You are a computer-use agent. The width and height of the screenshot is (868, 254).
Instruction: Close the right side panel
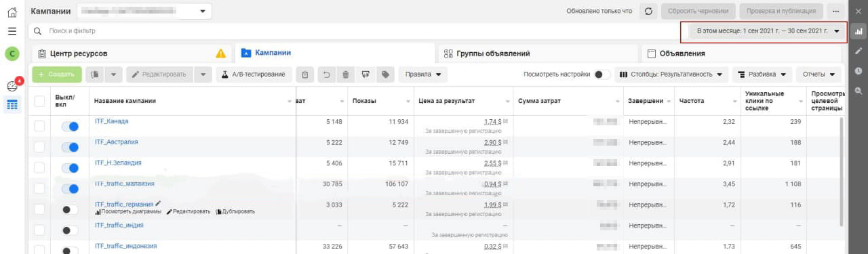point(859,12)
